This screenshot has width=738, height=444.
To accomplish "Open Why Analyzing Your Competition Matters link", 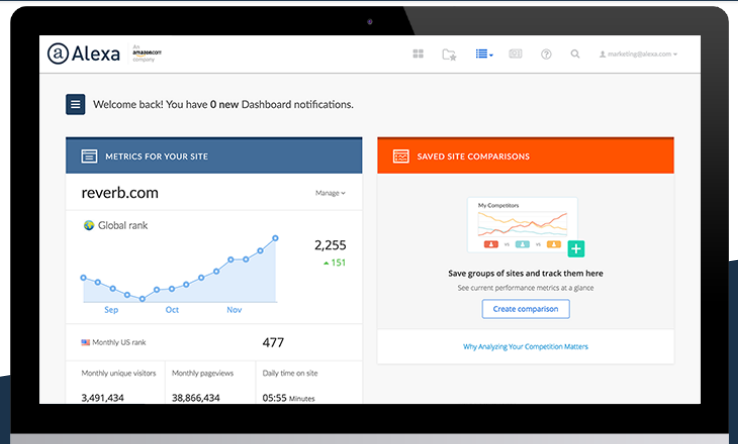I will click(526, 347).
